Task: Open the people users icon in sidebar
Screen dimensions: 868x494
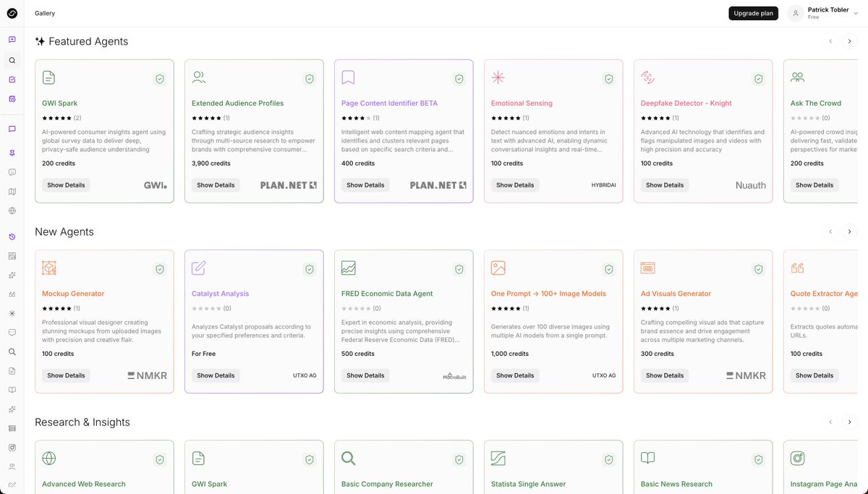Action: pyautogui.click(x=12, y=467)
